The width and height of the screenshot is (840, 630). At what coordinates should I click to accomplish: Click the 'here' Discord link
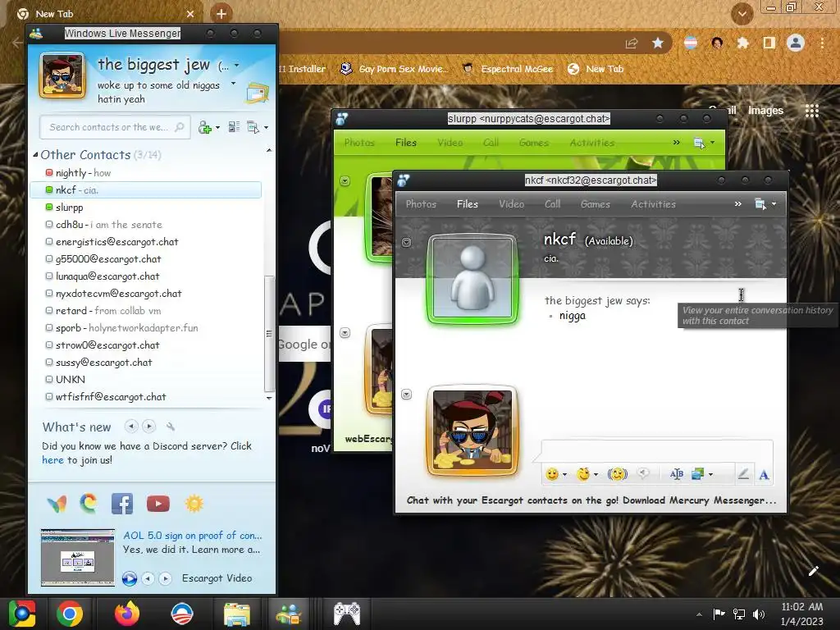pos(52,460)
